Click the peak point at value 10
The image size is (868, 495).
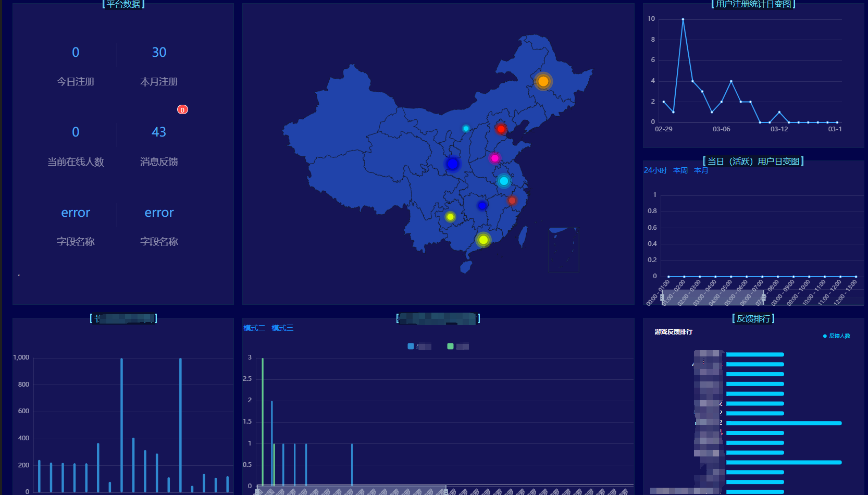[683, 19]
